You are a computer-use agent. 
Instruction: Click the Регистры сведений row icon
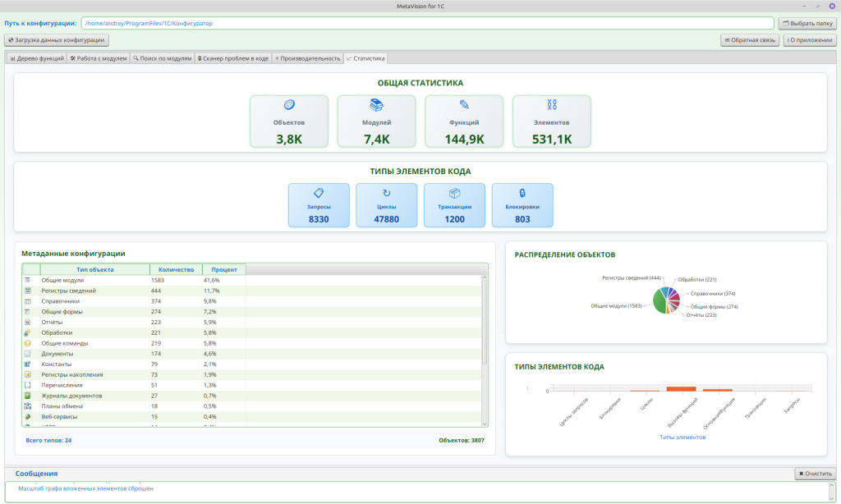tap(27, 291)
